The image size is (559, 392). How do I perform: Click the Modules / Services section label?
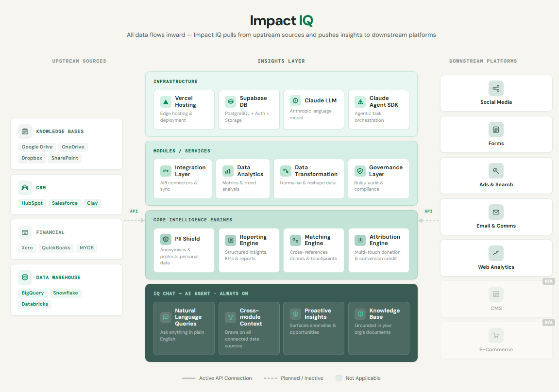pos(182,151)
